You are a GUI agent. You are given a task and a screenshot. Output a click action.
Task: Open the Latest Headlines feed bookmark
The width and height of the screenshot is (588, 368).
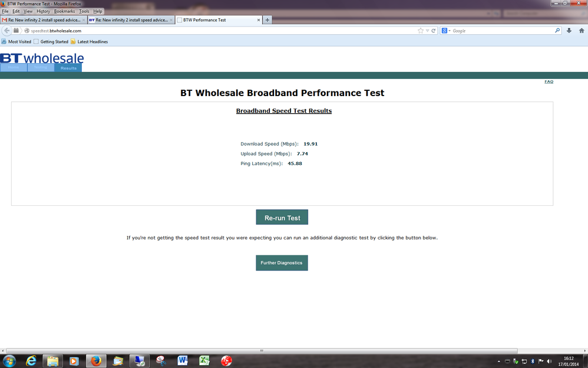point(89,42)
